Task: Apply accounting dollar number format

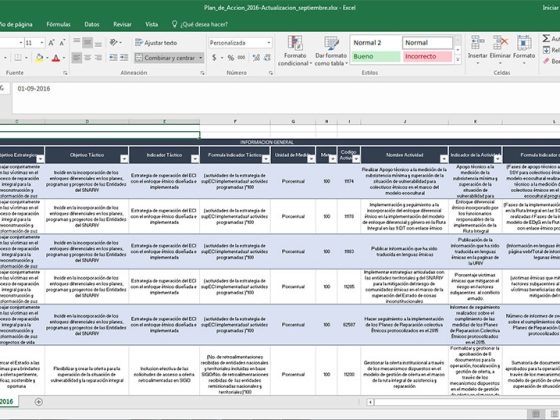Action: pyautogui.click(x=214, y=58)
